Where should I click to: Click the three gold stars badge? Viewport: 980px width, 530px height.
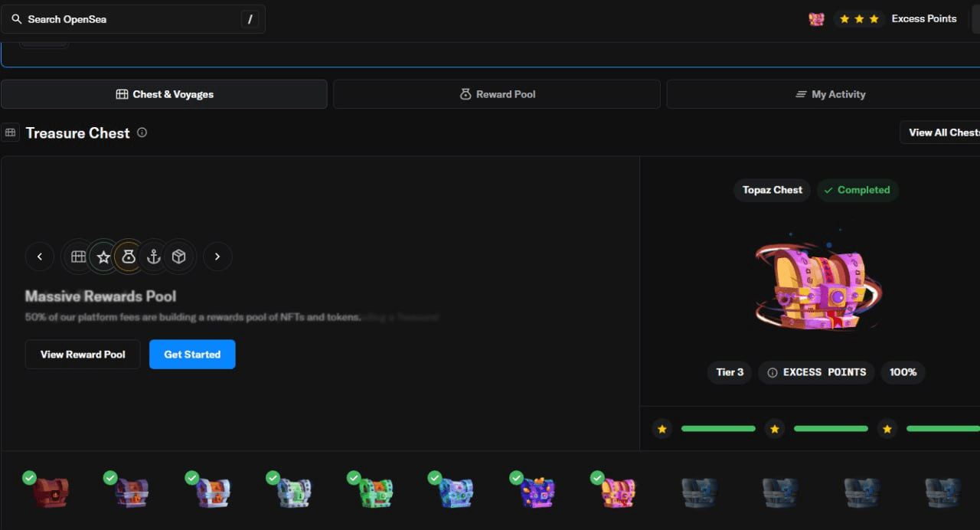(x=859, y=19)
